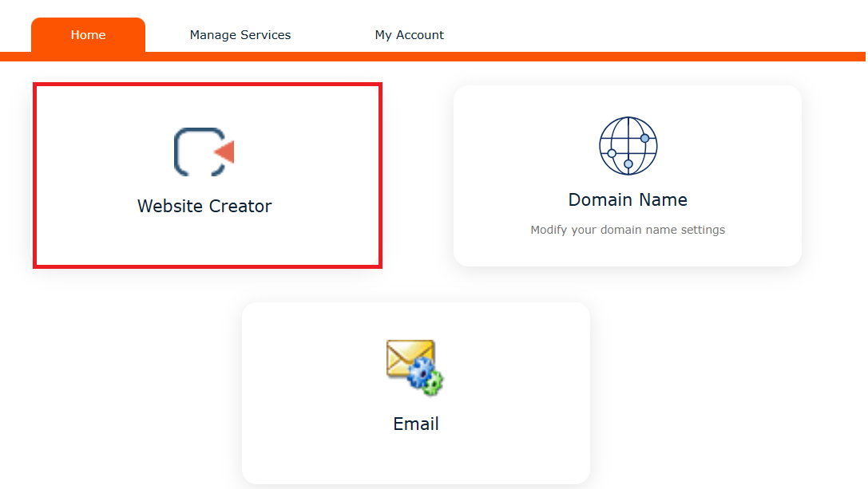This screenshot has width=868, height=489.
Task: Click the globe icon for Domain Name
Action: coord(628,146)
